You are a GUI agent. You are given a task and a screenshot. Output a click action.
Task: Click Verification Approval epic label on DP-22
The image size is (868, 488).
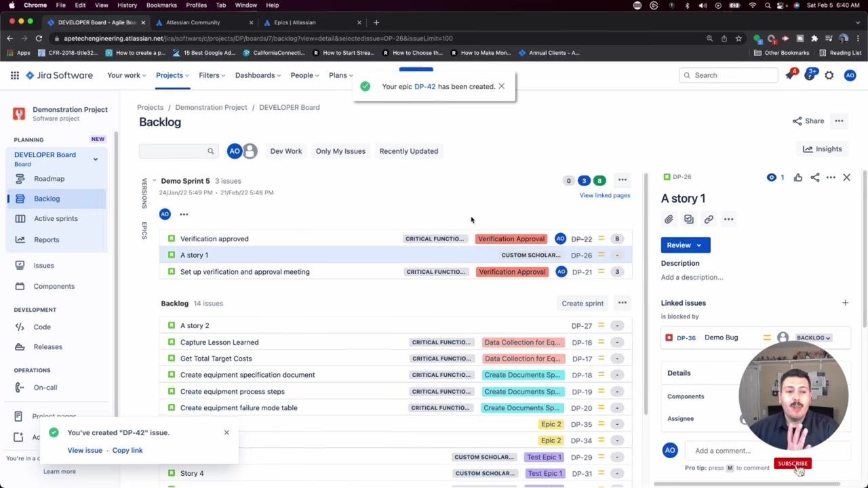coord(511,239)
